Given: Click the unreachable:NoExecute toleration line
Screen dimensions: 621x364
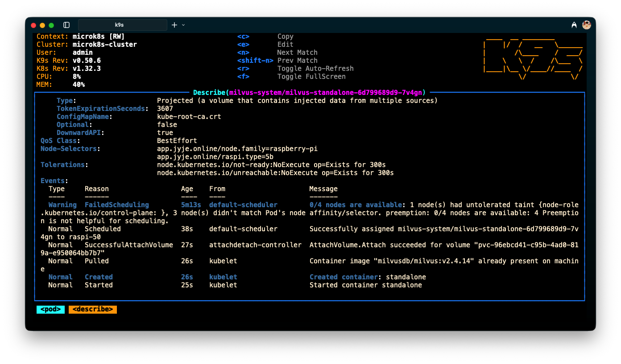Looking at the screenshot, I should pos(275,173).
